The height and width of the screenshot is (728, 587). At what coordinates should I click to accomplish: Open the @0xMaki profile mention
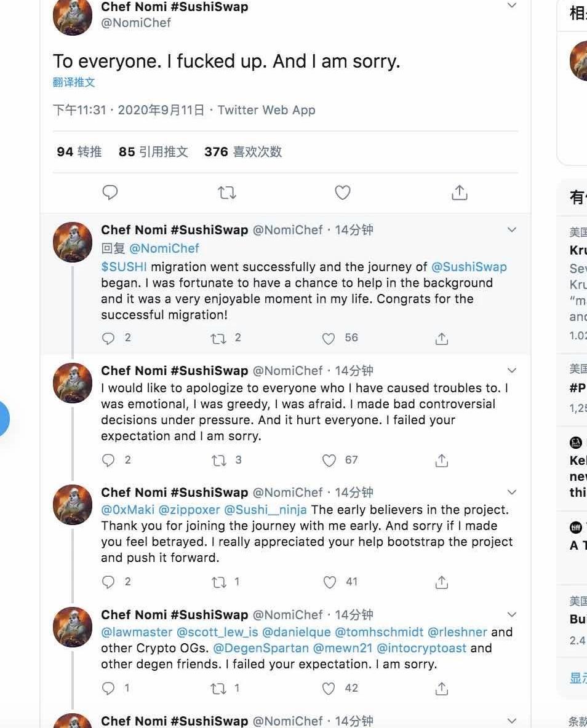click(x=127, y=510)
